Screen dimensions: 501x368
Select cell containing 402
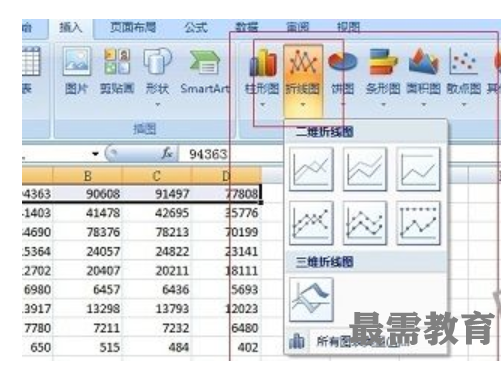pyautogui.click(x=226, y=348)
